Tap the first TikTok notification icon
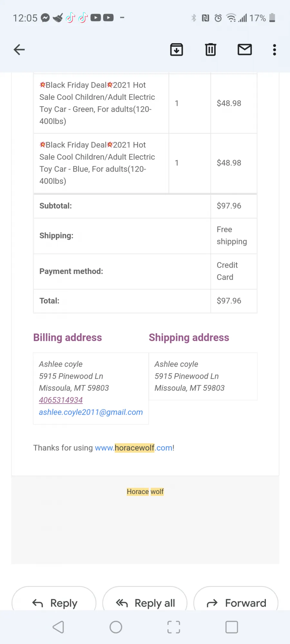This screenshot has width=290, height=644. pos(70,18)
